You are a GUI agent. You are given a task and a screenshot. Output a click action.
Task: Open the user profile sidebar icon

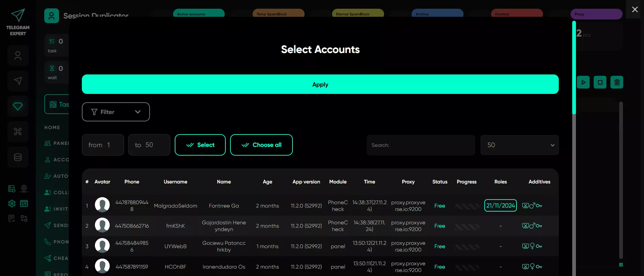point(18,55)
